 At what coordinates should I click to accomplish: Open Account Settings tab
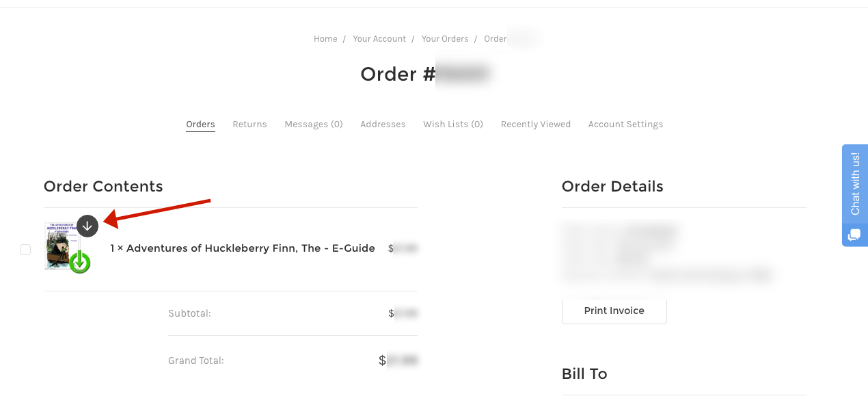[625, 124]
